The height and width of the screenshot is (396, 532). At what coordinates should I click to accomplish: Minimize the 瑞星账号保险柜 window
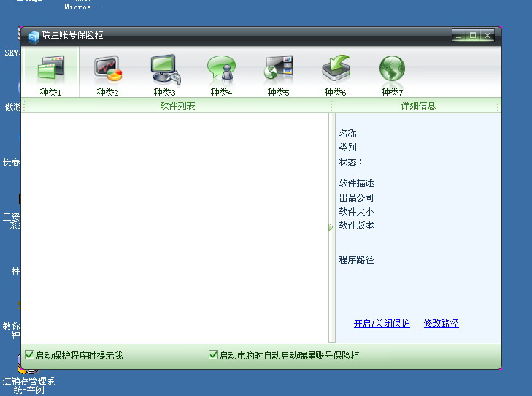[x=459, y=35]
